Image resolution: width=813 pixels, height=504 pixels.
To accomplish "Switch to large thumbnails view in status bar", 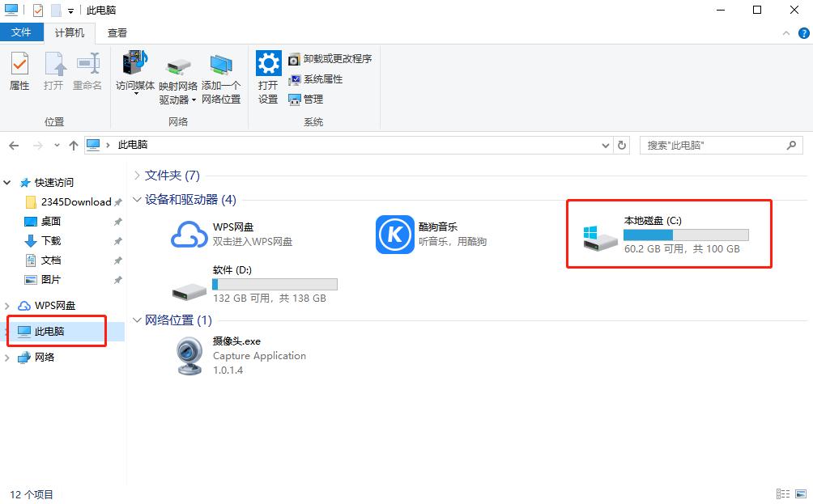I will (x=799, y=493).
